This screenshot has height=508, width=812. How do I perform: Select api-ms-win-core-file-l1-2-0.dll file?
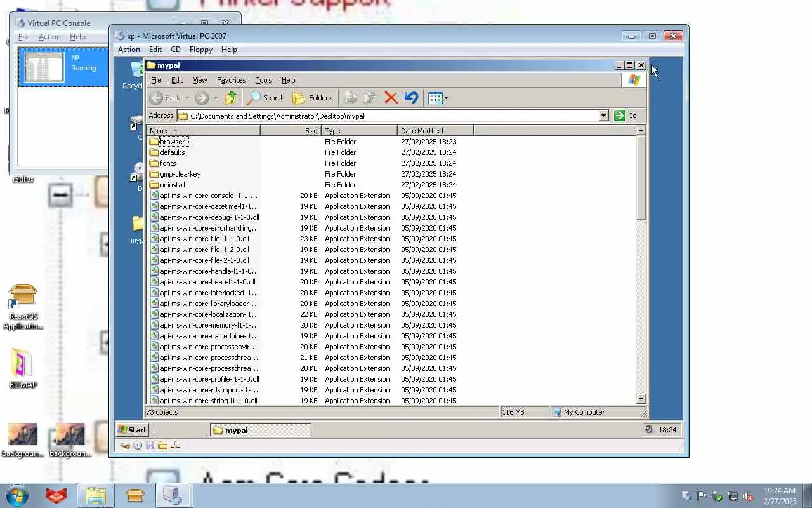[x=199, y=250]
